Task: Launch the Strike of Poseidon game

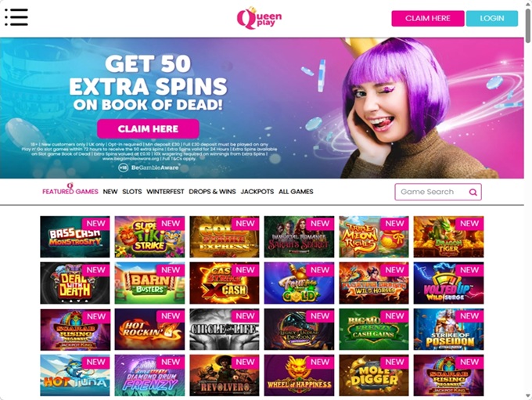Action: [x=448, y=330]
